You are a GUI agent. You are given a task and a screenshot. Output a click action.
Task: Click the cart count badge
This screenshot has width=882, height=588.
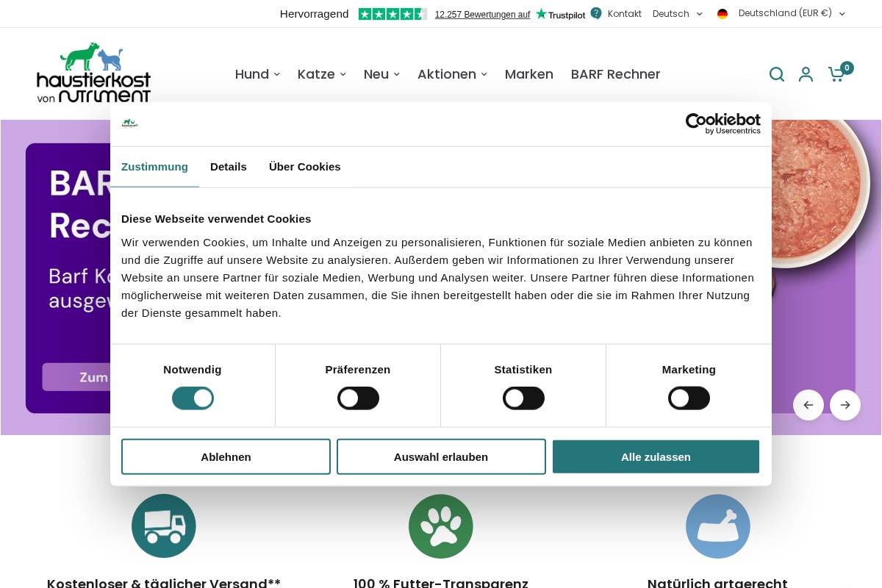point(847,68)
